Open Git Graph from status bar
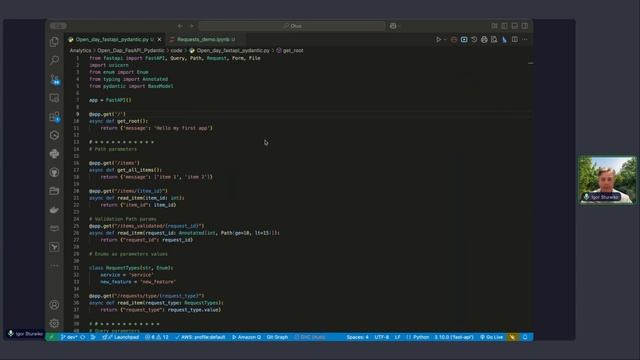The height and width of the screenshot is (360, 640). (x=278, y=337)
